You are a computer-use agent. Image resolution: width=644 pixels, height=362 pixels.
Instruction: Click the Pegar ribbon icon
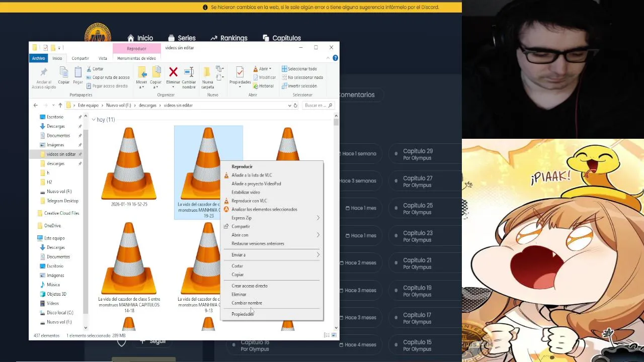(x=77, y=75)
